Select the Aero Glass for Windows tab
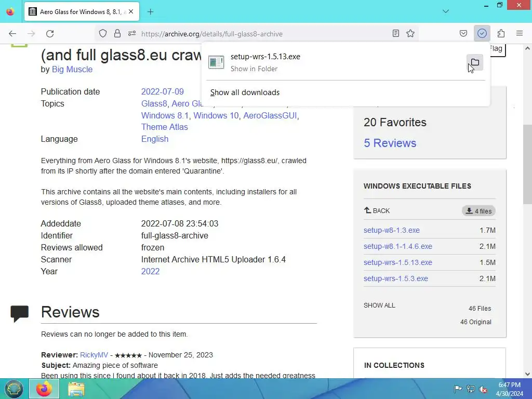Image resolution: width=532 pixels, height=399 pixels. [82, 12]
